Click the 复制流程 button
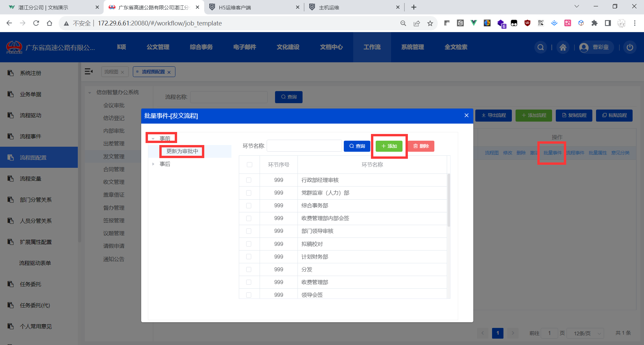The width and height of the screenshot is (644, 345). 574,115
